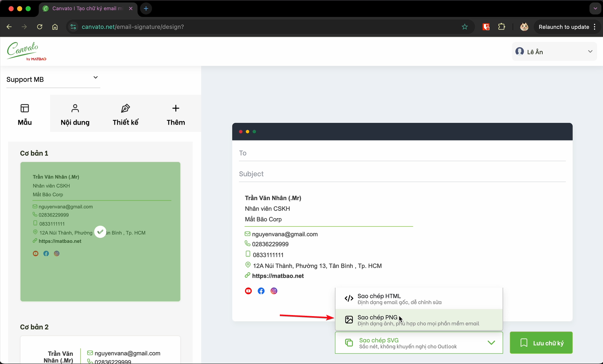Switch to the Nội dung tab

point(75,115)
